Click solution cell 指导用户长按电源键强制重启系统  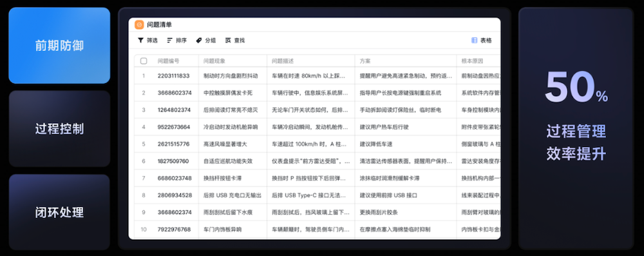click(x=401, y=93)
